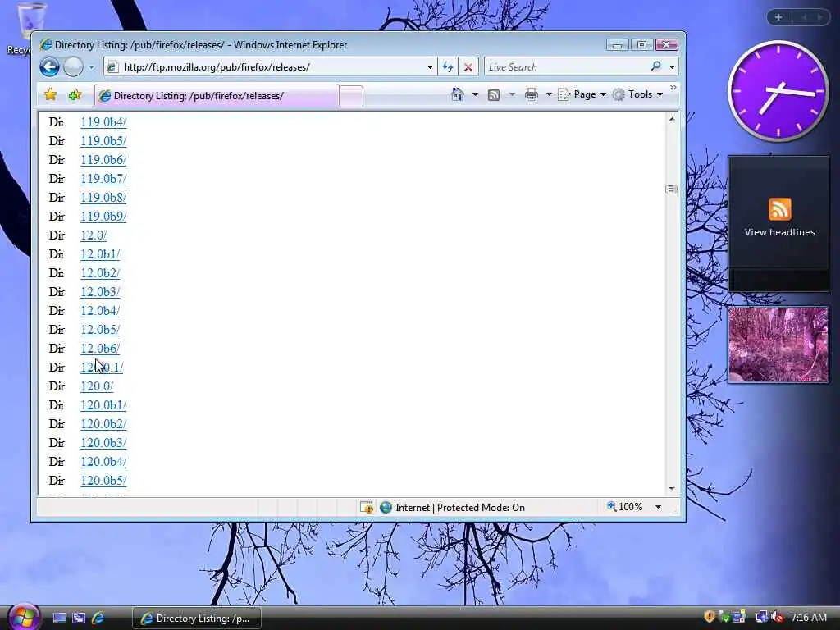Click the security shield tray icon
The image size is (840, 630).
[x=709, y=617]
